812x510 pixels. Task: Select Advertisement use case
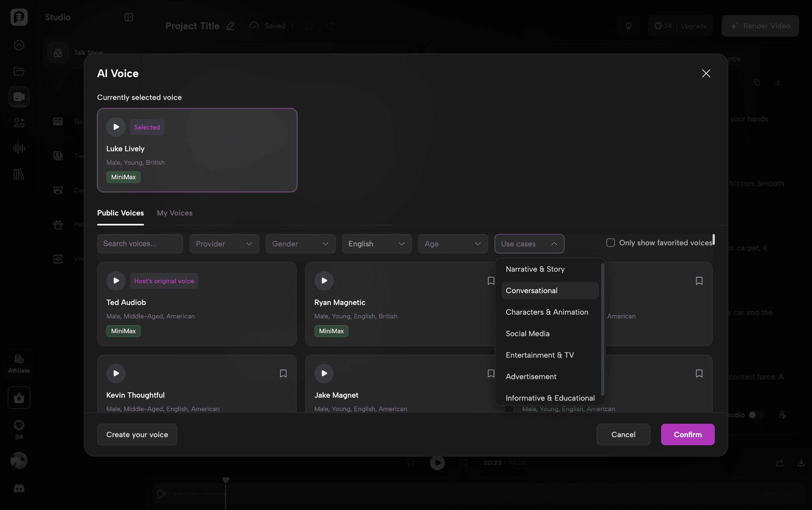[x=550, y=376]
